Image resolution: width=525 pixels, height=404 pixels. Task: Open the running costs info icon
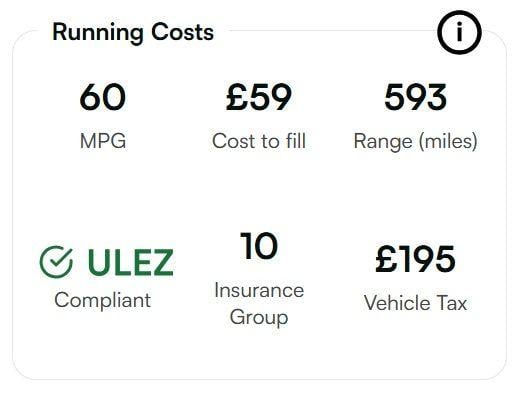(x=459, y=32)
